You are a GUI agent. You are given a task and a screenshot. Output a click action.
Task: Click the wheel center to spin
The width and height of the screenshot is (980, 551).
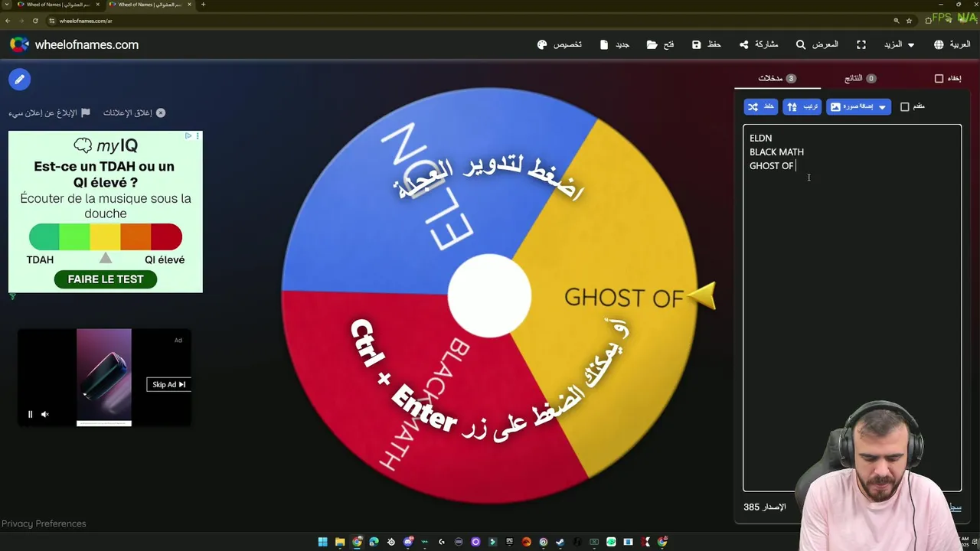[489, 296]
